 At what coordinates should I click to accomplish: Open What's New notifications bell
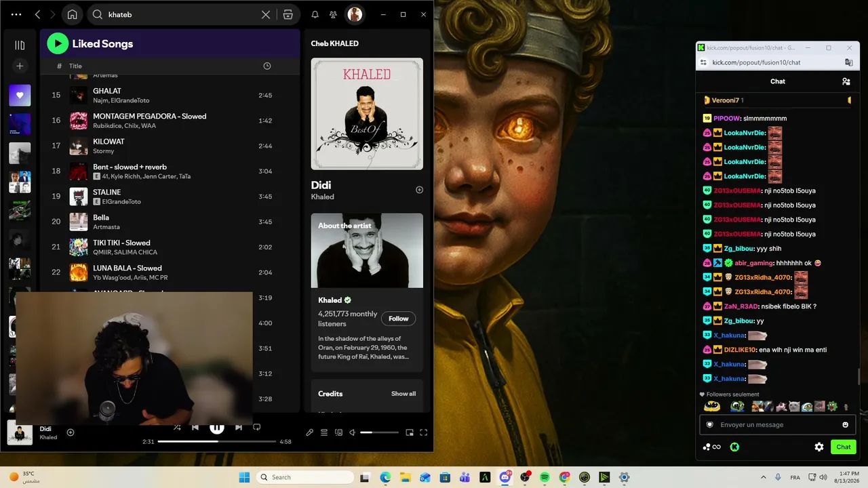click(x=315, y=14)
